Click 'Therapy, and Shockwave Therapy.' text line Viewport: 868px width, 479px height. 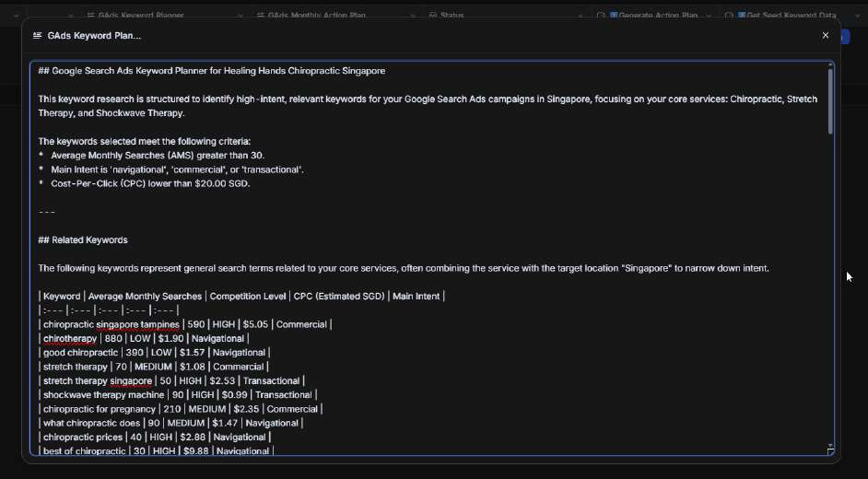111,113
